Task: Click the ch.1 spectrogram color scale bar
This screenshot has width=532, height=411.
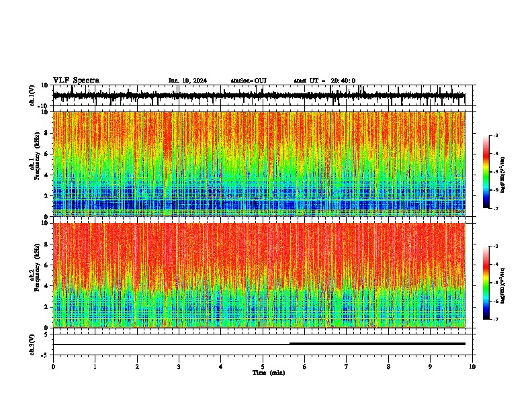Action: tap(486, 172)
